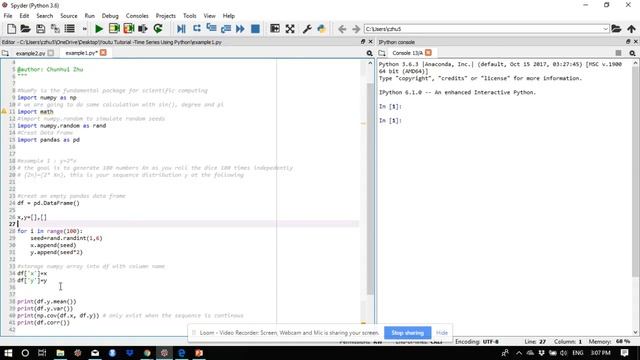Viewport: 640px width, 360px height.
Task: Continue execution until next breakpoint icon
Action: click(x=240, y=29)
